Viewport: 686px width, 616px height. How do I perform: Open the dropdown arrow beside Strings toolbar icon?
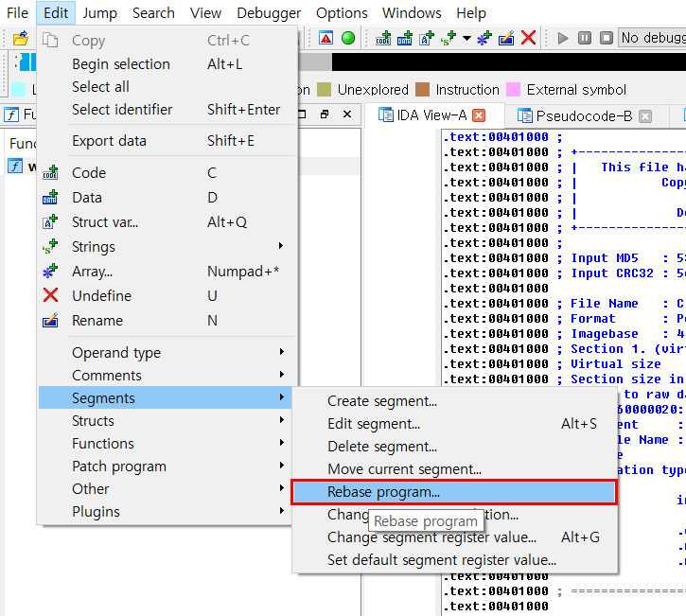[x=466, y=39]
